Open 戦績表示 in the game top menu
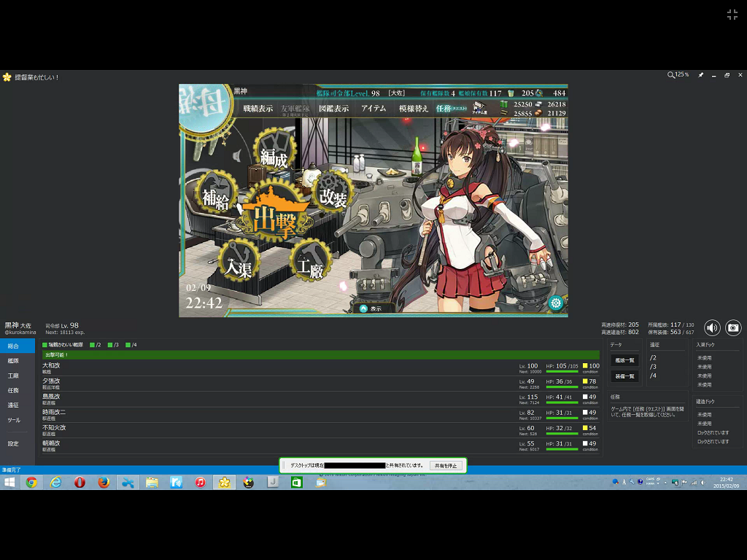 258,109
